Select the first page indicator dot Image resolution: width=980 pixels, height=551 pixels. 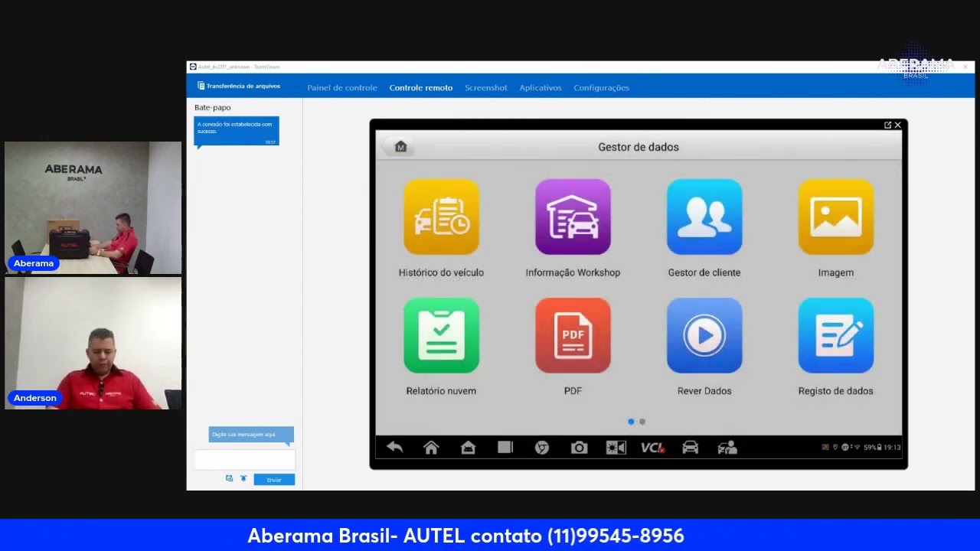(631, 422)
